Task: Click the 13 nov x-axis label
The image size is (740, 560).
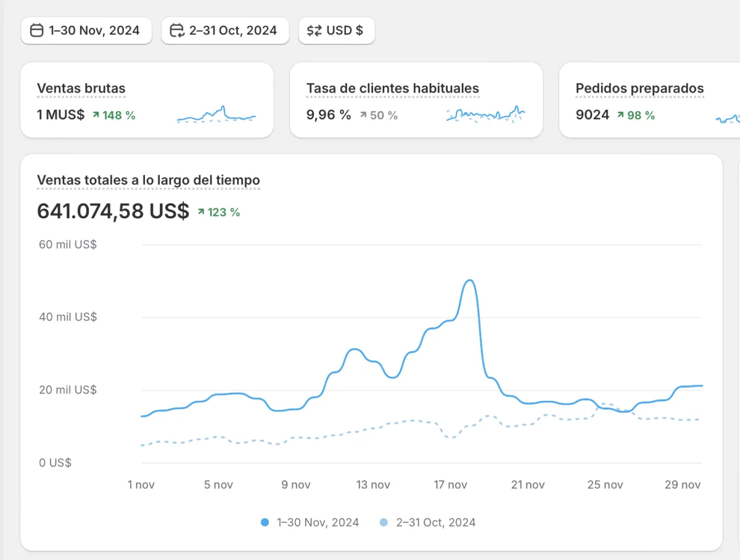Action: (x=373, y=485)
